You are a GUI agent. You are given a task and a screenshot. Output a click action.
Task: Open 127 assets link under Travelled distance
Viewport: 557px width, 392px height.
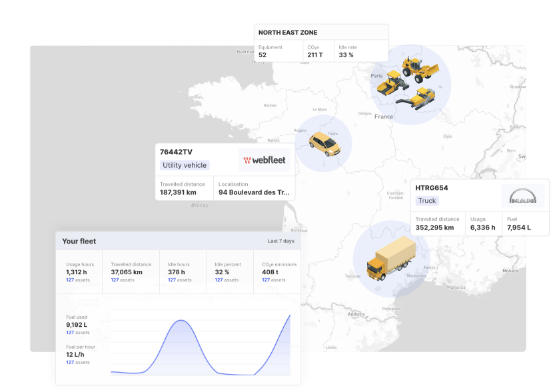click(x=122, y=280)
